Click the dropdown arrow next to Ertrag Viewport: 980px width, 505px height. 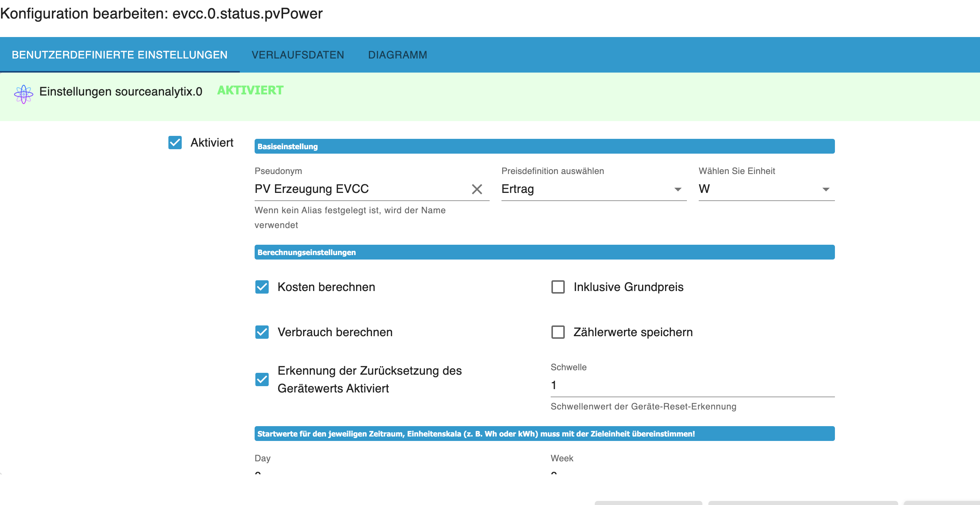[x=678, y=190]
